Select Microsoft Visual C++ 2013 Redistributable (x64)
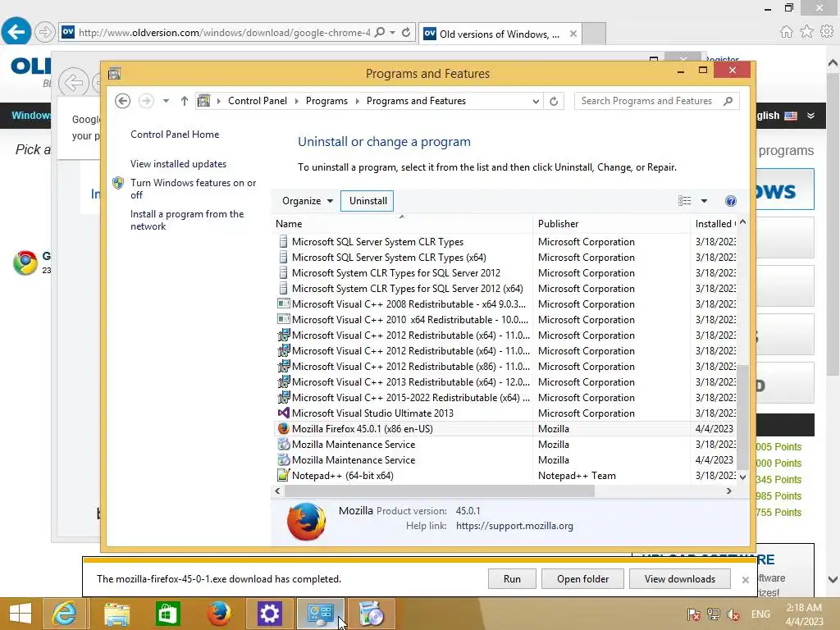The height and width of the screenshot is (630, 840). coord(410,382)
